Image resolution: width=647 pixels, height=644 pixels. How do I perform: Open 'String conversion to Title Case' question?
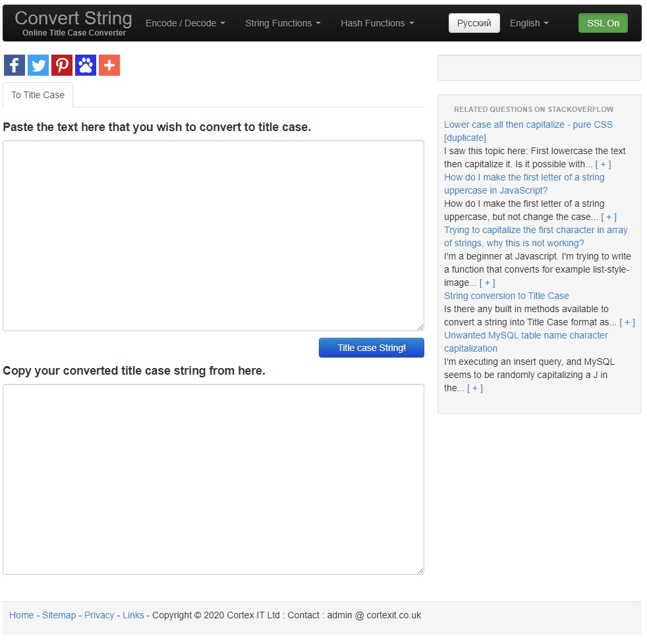(x=506, y=296)
